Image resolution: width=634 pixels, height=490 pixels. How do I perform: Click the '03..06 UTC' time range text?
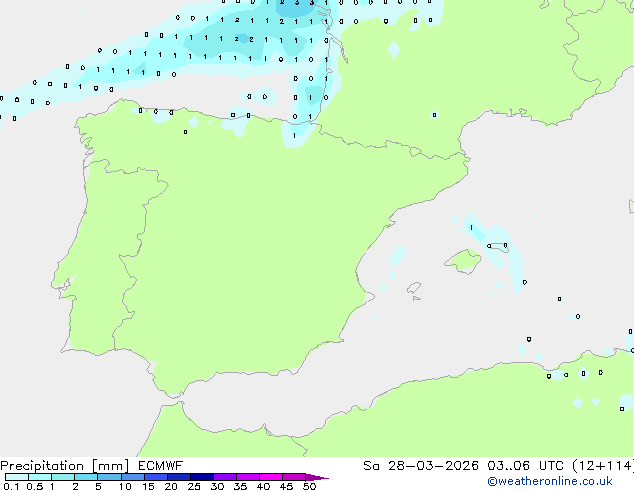[x=526, y=466]
